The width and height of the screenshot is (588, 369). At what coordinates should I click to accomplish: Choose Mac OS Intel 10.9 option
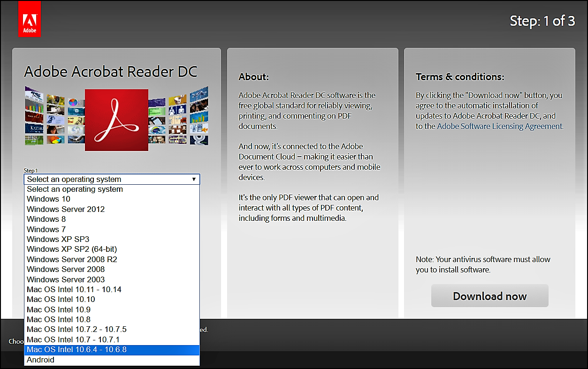click(x=112, y=309)
